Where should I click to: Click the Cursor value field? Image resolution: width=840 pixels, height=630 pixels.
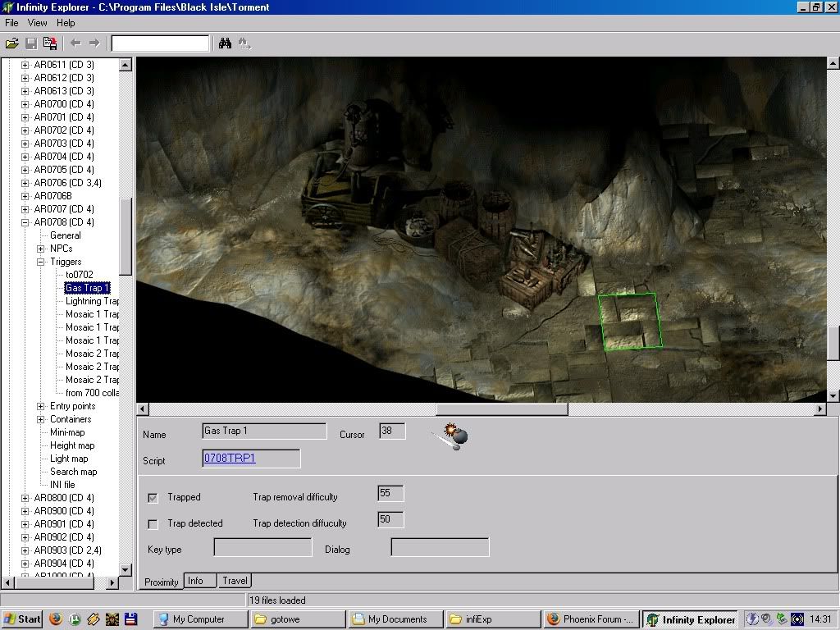[392, 431]
